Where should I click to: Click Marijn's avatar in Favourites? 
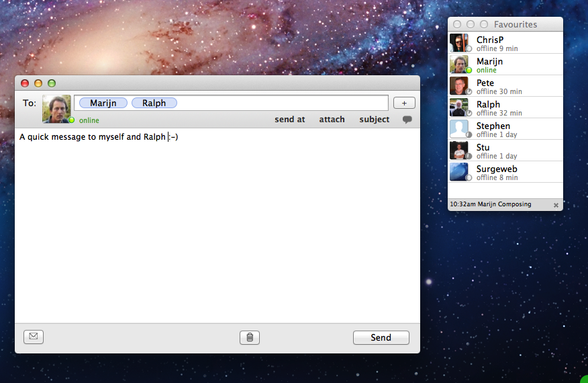coord(459,65)
